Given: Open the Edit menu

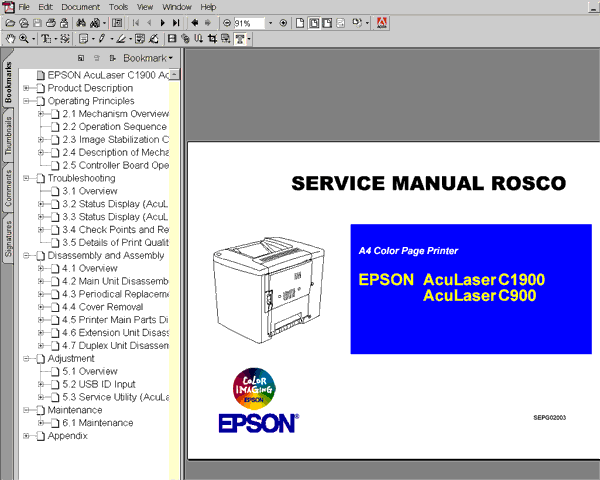Looking at the screenshot, I should 46,7.
